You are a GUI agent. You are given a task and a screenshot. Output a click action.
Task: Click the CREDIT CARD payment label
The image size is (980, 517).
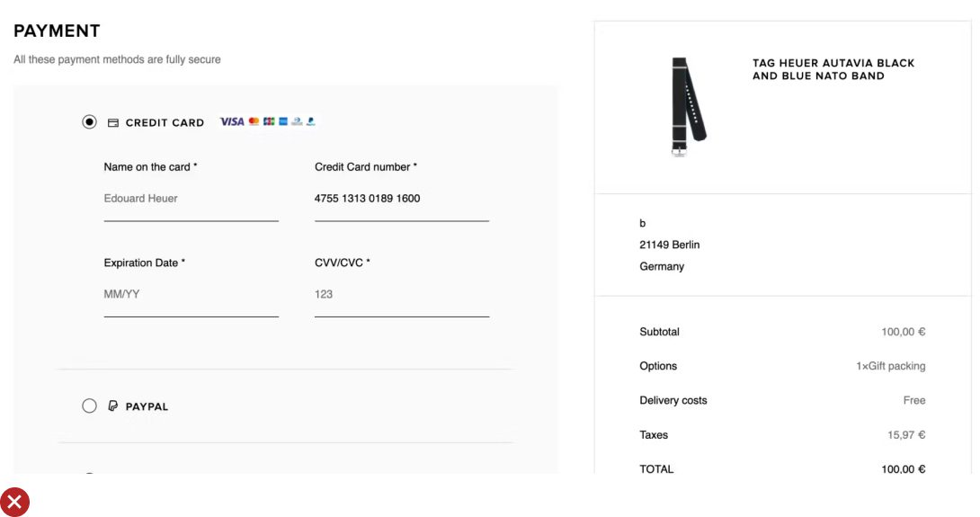[165, 123]
